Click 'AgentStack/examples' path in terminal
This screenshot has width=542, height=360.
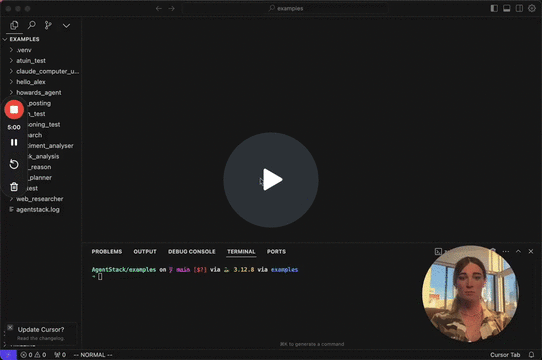coord(124,270)
